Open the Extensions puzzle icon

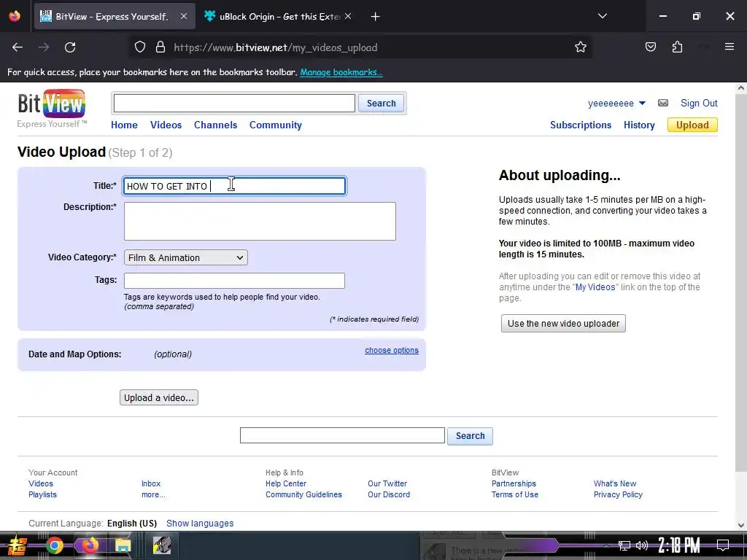click(677, 47)
